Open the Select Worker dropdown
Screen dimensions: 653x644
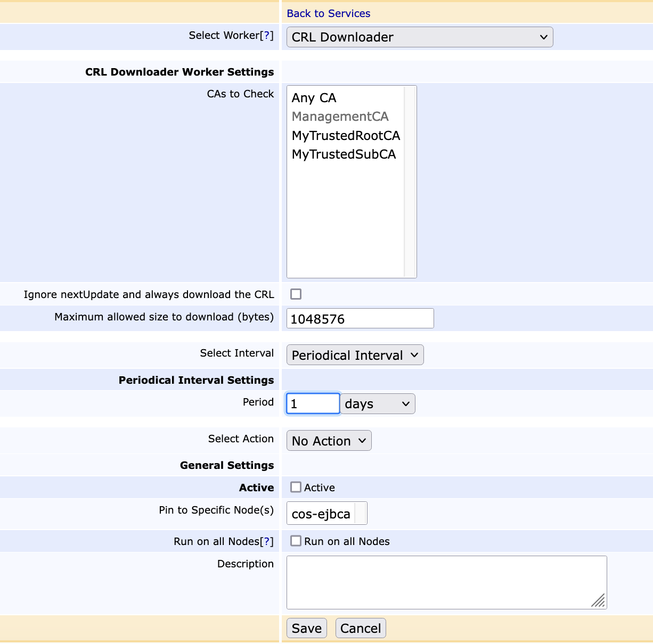tap(419, 37)
